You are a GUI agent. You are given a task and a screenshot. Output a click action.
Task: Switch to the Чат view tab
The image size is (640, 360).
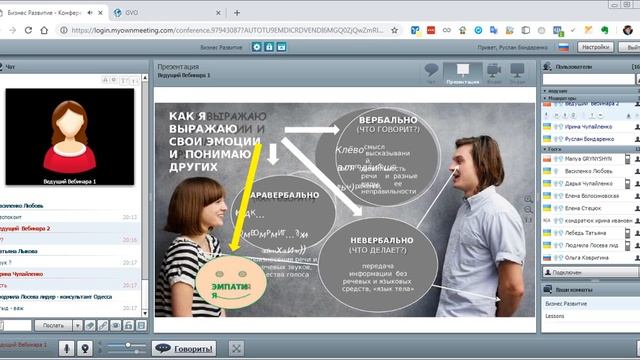tap(431, 73)
